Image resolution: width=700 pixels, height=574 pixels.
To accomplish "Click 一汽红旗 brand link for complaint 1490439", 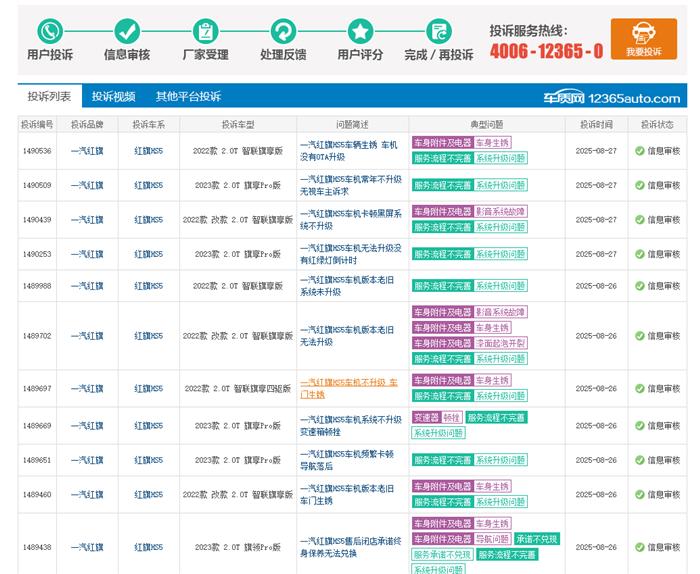I will tap(87, 219).
